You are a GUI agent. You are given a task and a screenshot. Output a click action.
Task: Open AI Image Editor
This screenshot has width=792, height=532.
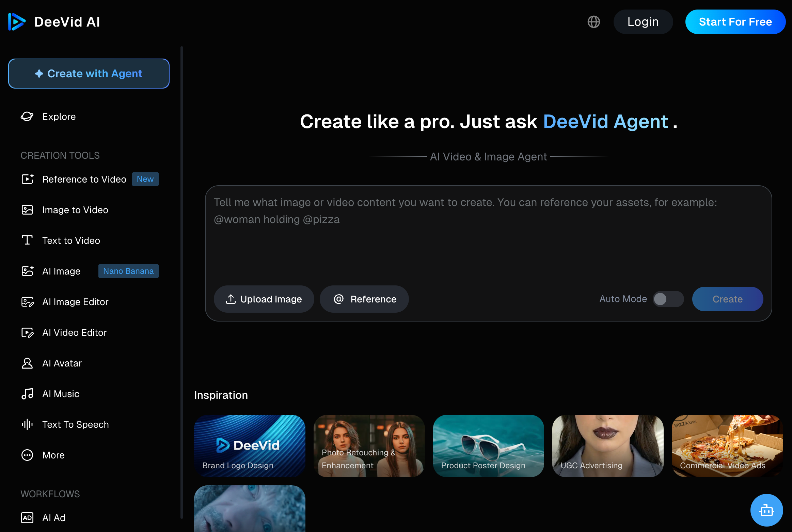point(90,302)
